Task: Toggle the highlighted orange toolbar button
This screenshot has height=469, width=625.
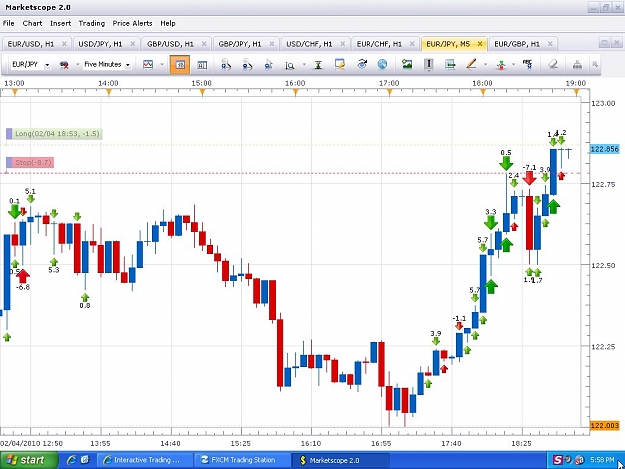Action: point(180,65)
